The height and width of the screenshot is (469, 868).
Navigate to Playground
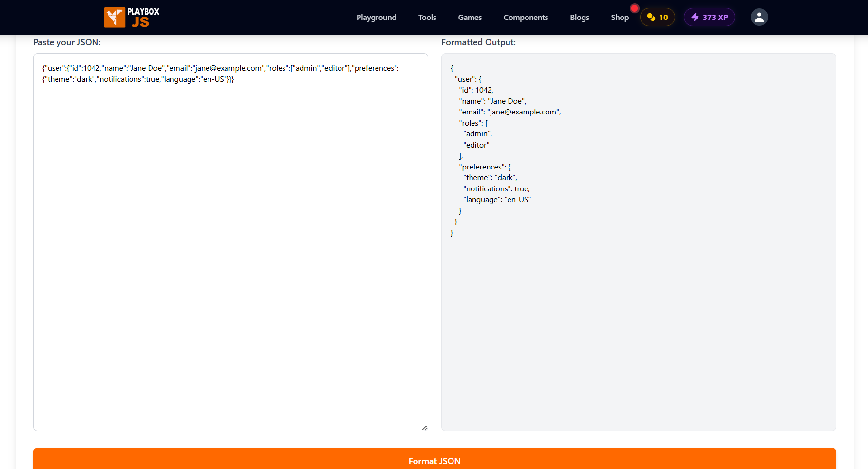point(376,17)
